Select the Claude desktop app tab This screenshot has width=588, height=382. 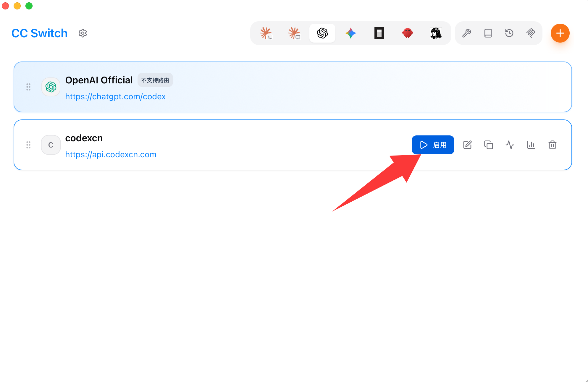tap(294, 33)
